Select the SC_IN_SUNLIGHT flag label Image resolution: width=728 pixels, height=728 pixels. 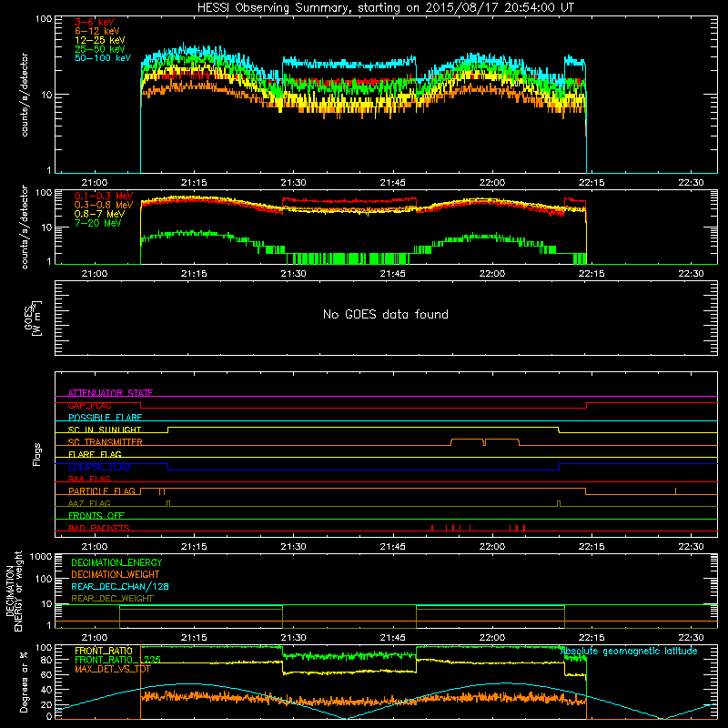(105, 430)
